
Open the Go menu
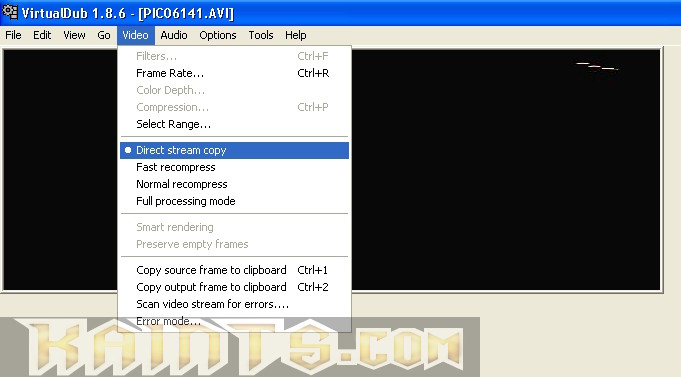pyautogui.click(x=104, y=35)
